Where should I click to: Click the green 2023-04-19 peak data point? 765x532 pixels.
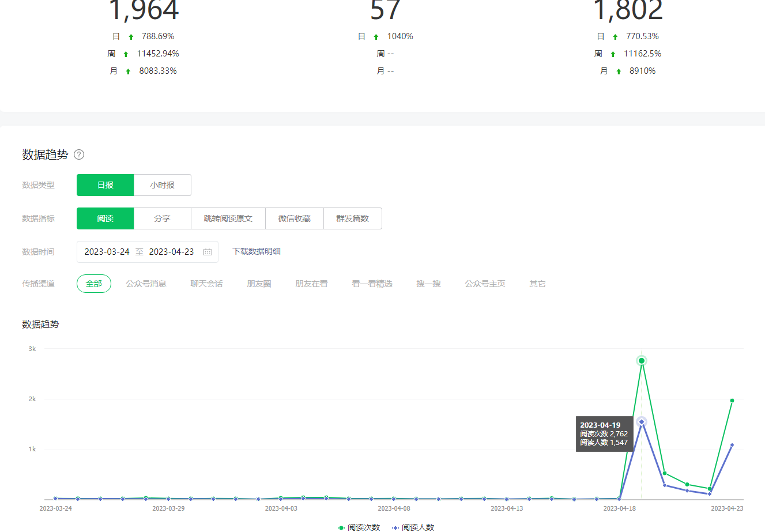click(x=642, y=361)
